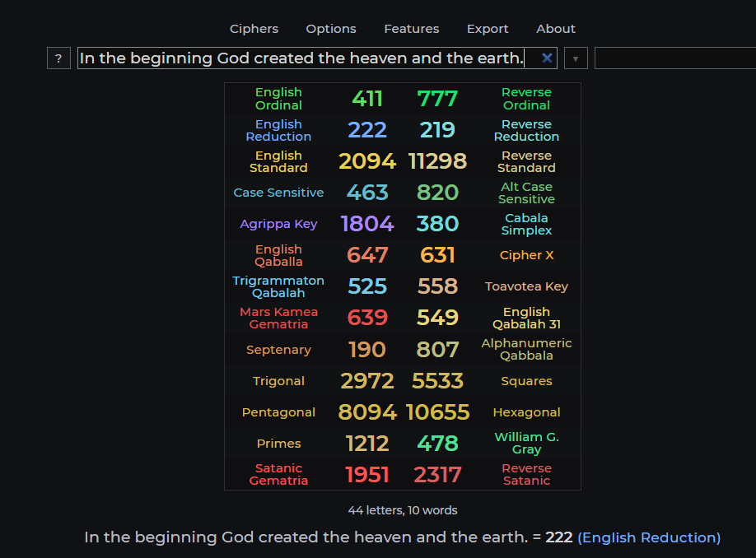Click the Alt Case Sensitive value 820
The image size is (756, 558).
tap(437, 193)
